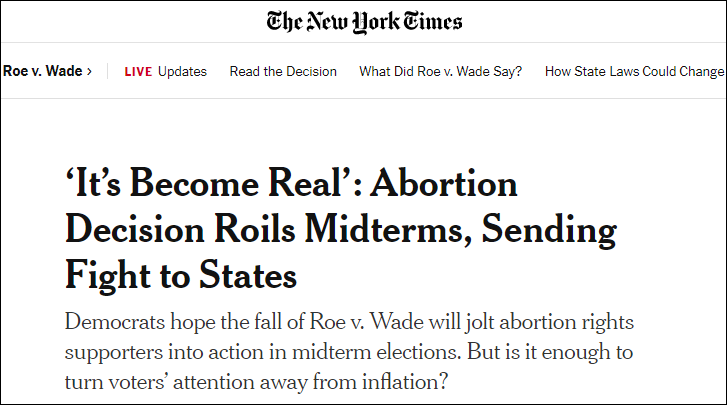Click The New York Times logo

[364, 22]
